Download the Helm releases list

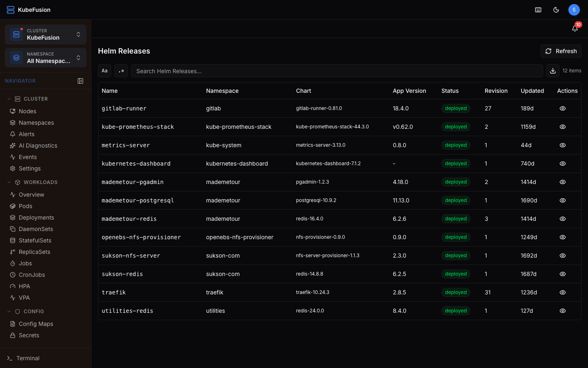[553, 70]
